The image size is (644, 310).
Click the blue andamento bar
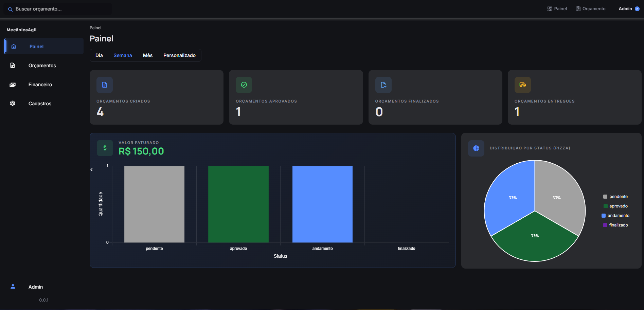tap(322, 204)
